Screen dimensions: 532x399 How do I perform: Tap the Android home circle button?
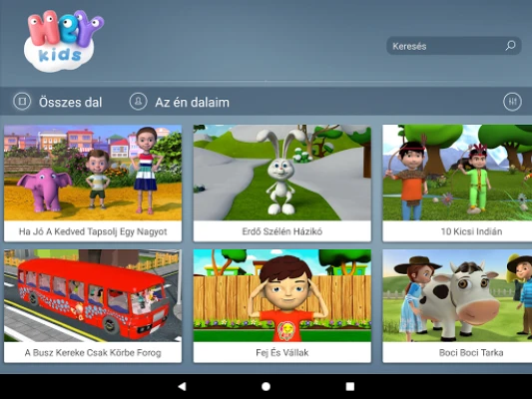point(266,386)
